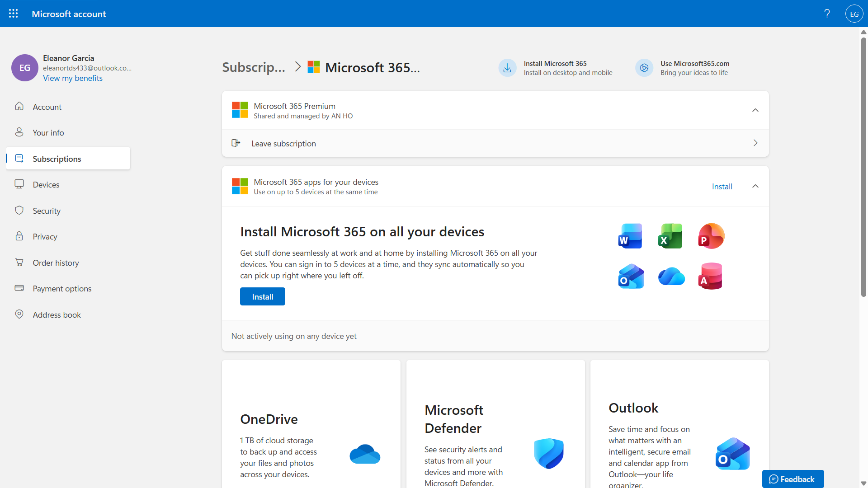
Task: Click the help question mark icon
Action: [x=827, y=14]
